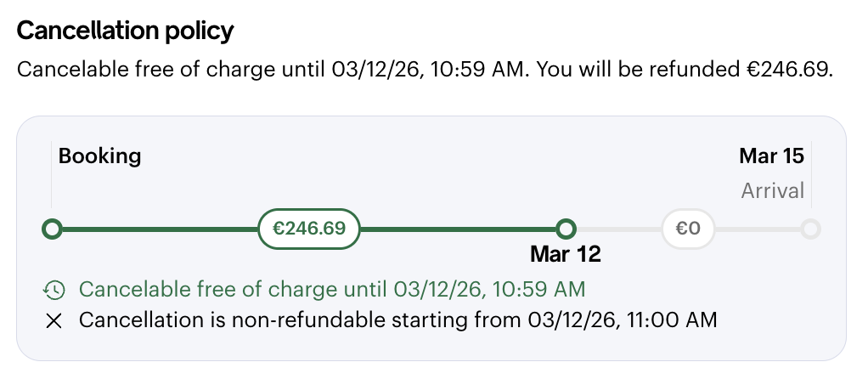Image resolution: width=868 pixels, height=379 pixels.
Task: Click the Mar 12 date label below timeline
Action: (566, 254)
